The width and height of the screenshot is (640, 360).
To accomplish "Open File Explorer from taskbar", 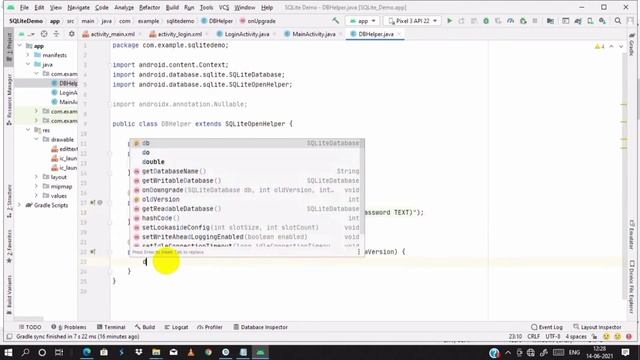I will click(x=156, y=352).
